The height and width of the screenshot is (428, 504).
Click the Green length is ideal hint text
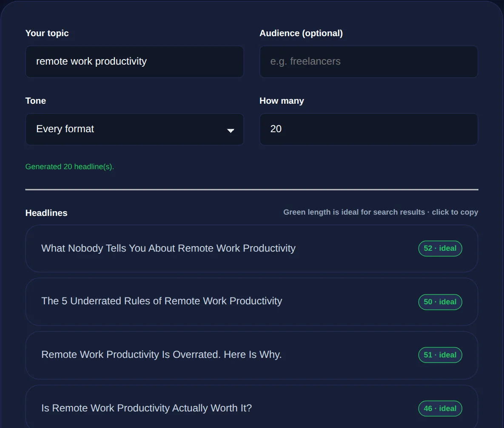(381, 212)
